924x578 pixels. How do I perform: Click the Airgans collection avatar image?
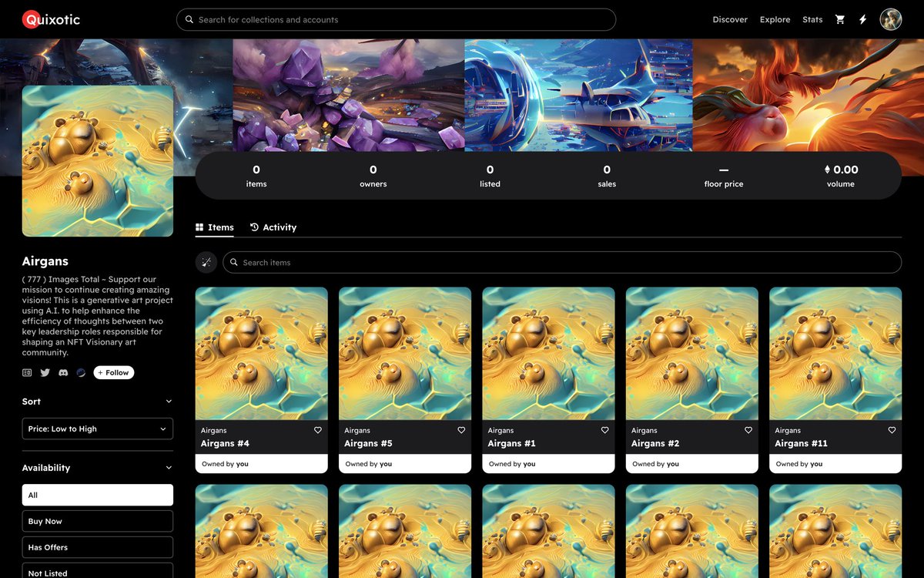pos(98,161)
